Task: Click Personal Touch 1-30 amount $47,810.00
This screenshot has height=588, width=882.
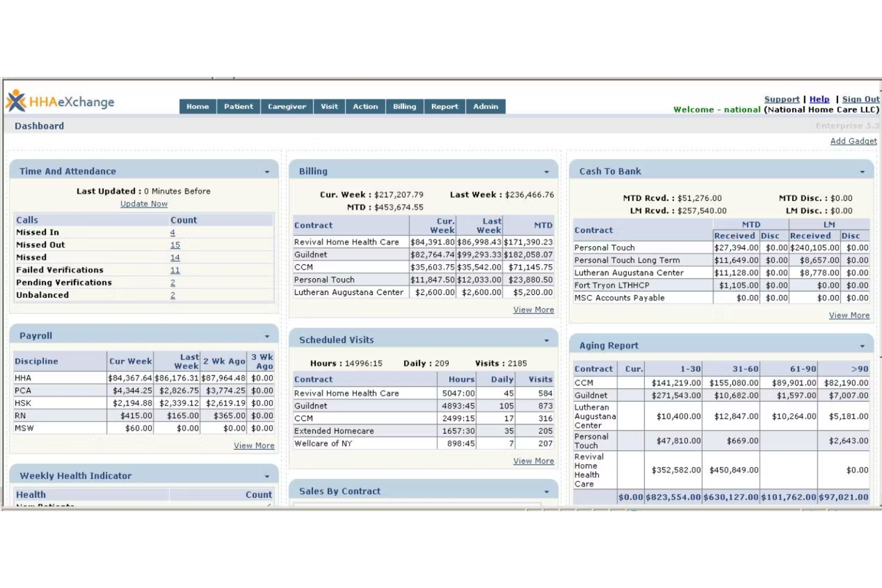Action: click(x=678, y=441)
